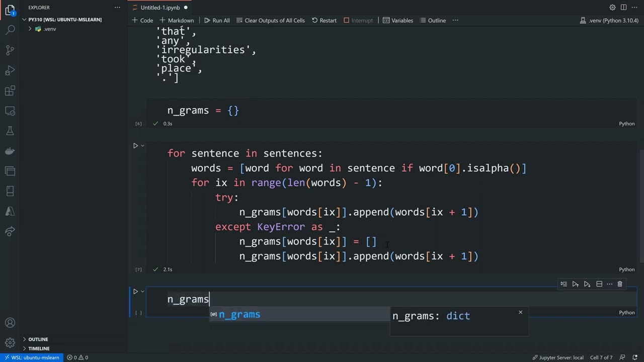Image resolution: width=644 pixels, height=362 pixels.
Task: Open notebook toolbar overflow menu
Action: click(455, 21)
